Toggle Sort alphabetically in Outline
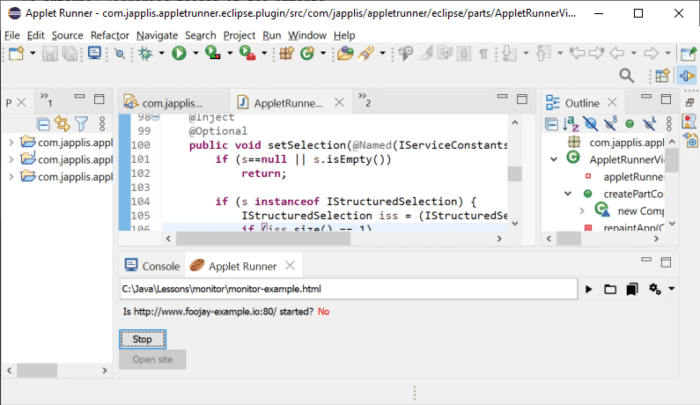Screen dimensions: 700x405 pyautogui.click(x=571, y=124)
